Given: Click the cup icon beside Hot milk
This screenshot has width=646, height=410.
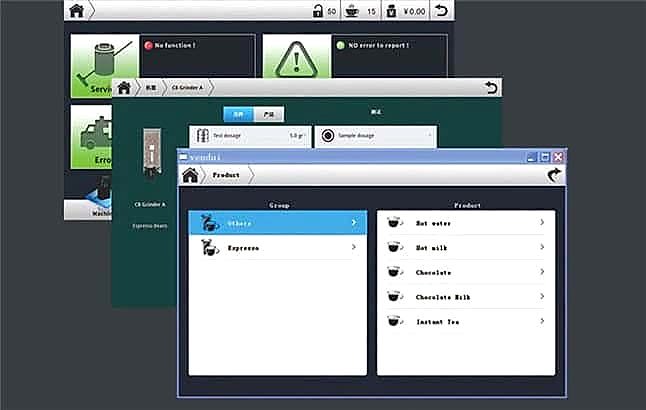Looking at the screenshot, I should (395, 248).
